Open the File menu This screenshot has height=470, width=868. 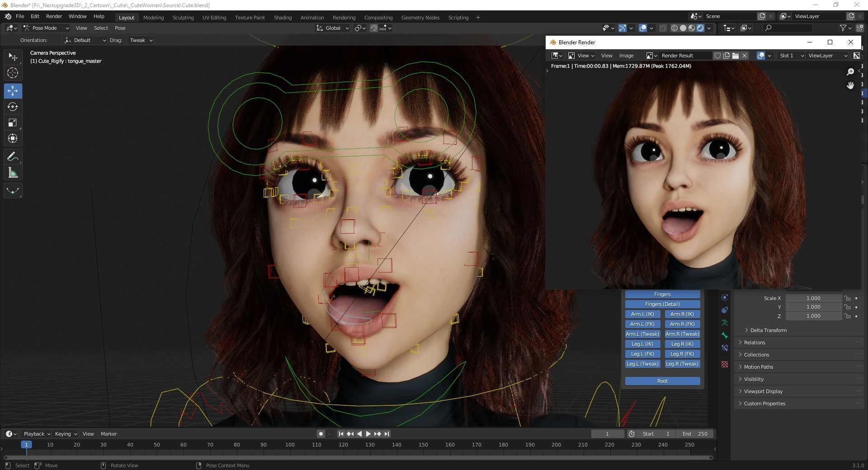coord(20,16)
